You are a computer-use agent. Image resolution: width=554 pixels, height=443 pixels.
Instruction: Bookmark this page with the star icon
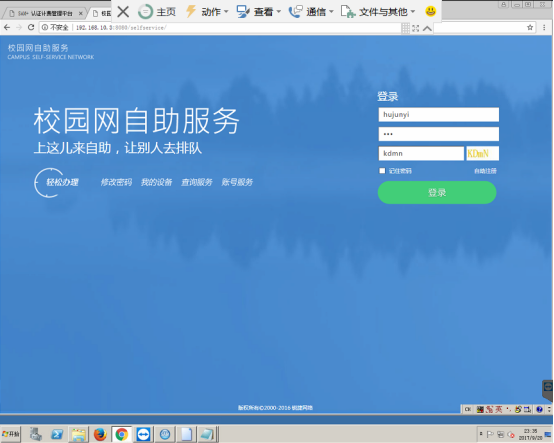click(x=530, y=28)
